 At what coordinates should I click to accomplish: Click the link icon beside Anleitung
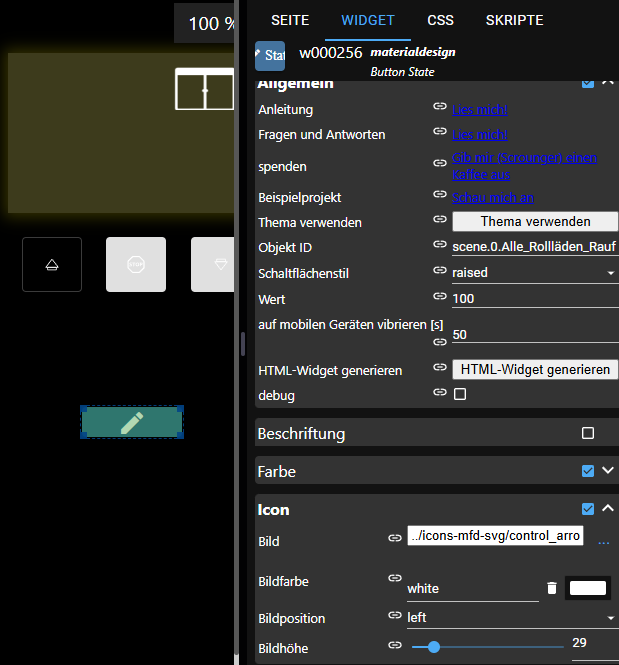[x=440, y=106]
